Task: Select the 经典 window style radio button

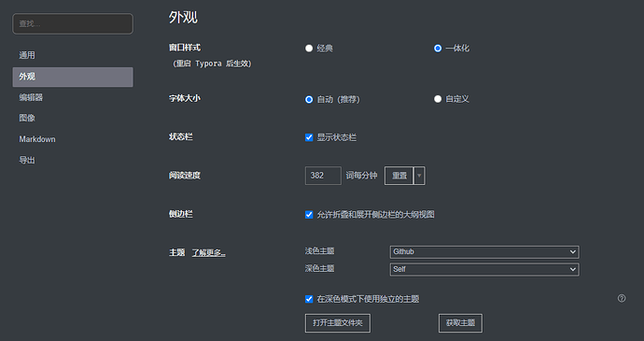Action: point(309,49)
